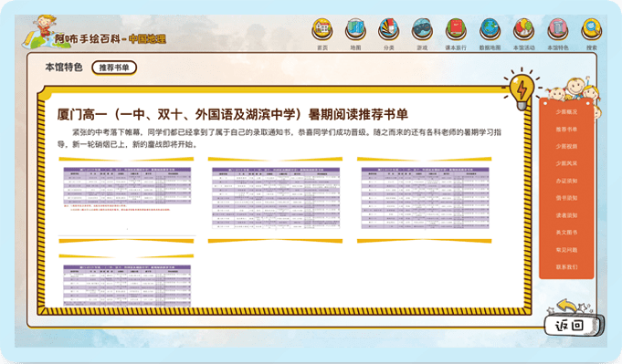Image resolution: width=622 pixels, height=364 pixels.
Task: Open the 地图 map icon
Action: pos(355,30)
